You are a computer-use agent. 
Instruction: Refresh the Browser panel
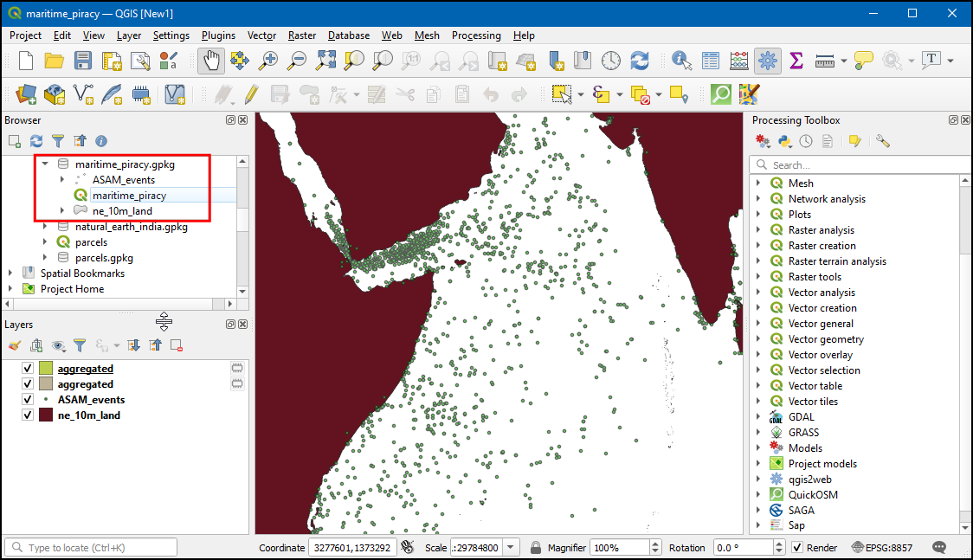[x=36, y=141]
